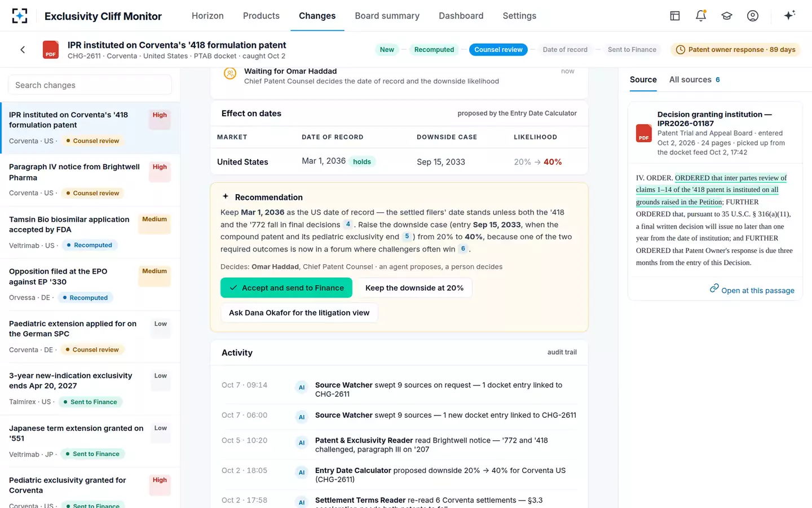The width and height of the screenshot is (812, 508).
Task: Select Japanese term extension granted on '551
Action: (x=90, y=441)
